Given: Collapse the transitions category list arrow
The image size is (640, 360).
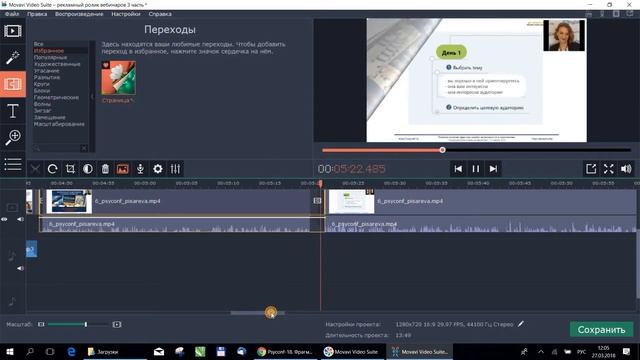Looking at the screenshot, I should point(92,97).
